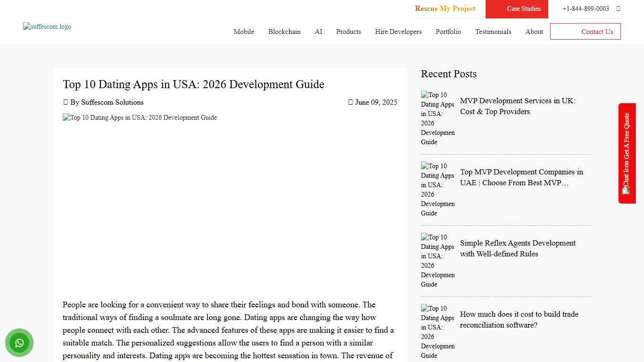Click the icon beside the phone number
Image resolution: width=644 pixels, height=362 pixels.
point(618,8)
